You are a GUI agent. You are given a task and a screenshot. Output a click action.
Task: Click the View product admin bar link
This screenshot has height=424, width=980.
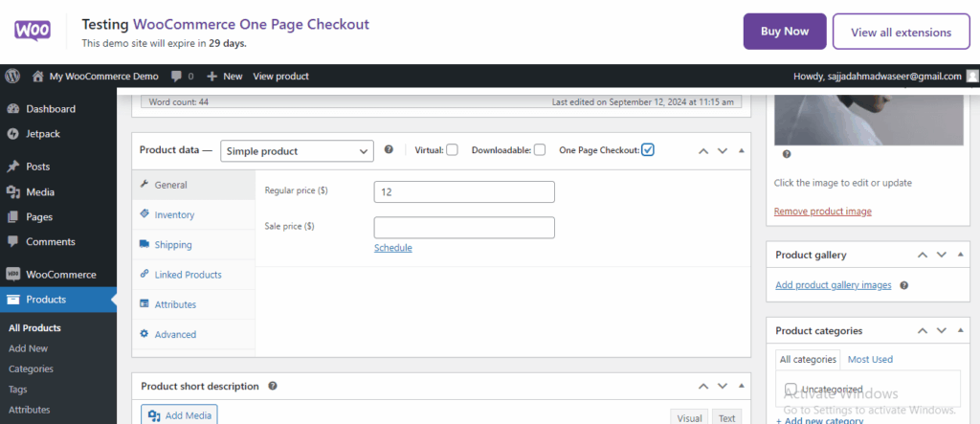(280, 77)
